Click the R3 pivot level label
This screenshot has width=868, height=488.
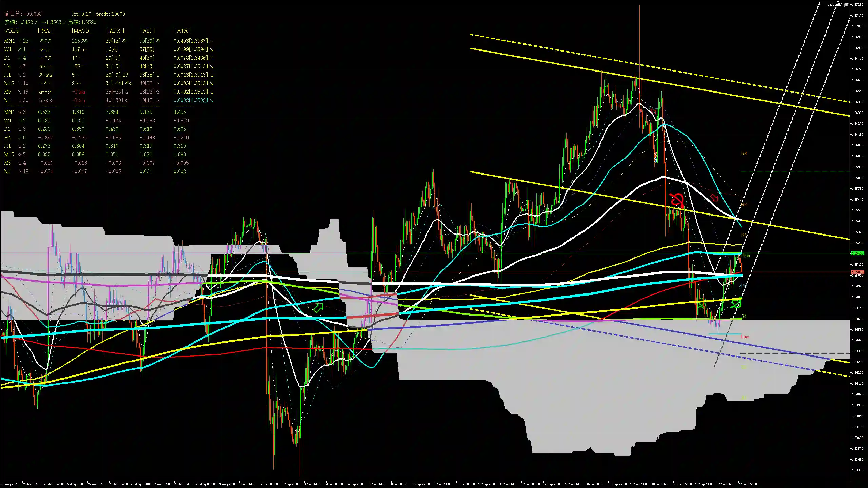[x=744, y=154]
